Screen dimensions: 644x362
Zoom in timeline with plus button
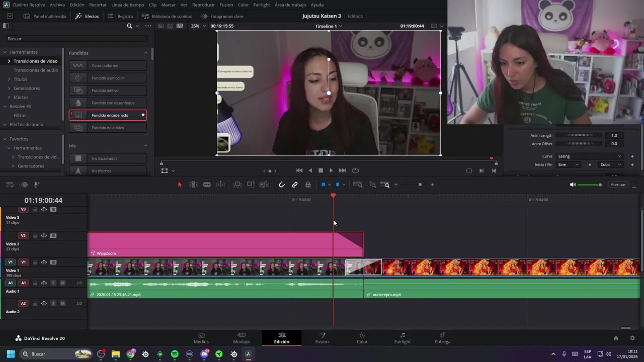point(432,185)
